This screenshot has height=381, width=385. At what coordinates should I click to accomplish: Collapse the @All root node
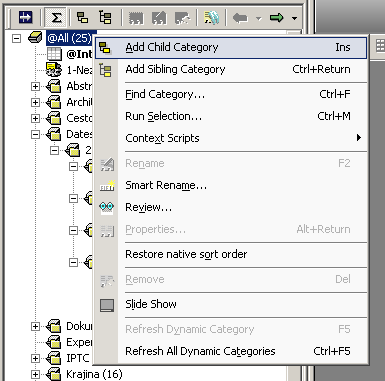(16, 38)
